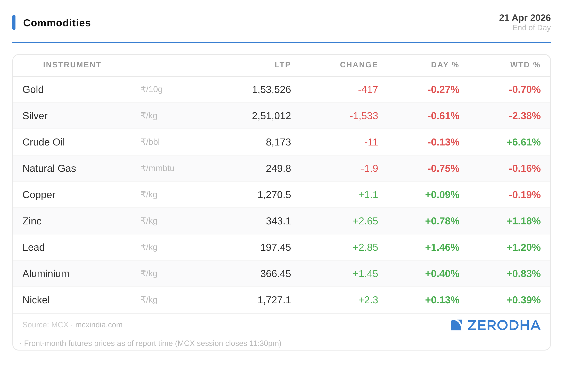Click Lead's change value +2.85
588x366 pixels.
pos(365,247)
